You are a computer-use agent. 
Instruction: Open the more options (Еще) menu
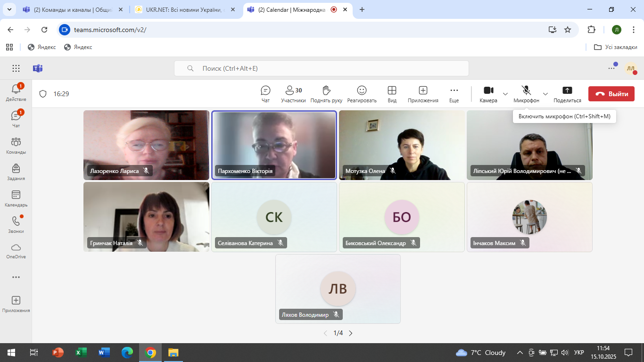click(454, 93)
